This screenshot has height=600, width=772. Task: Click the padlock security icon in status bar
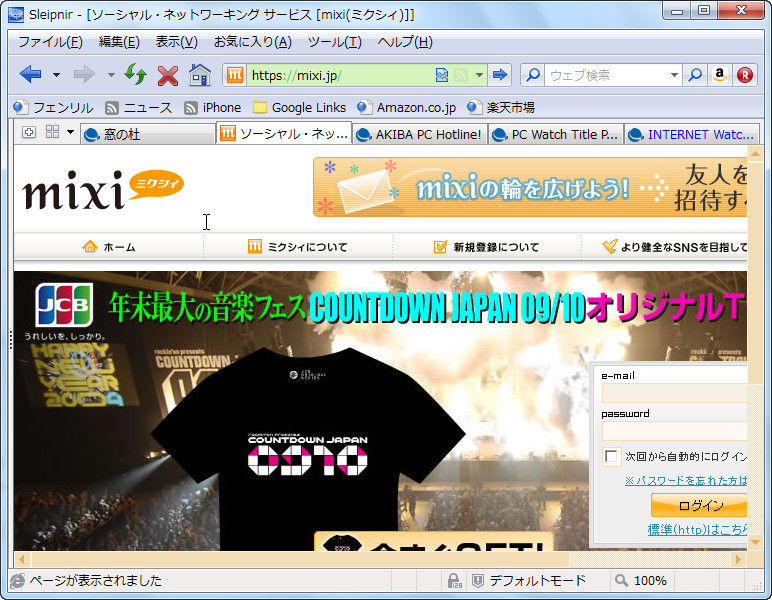(454, 581)
